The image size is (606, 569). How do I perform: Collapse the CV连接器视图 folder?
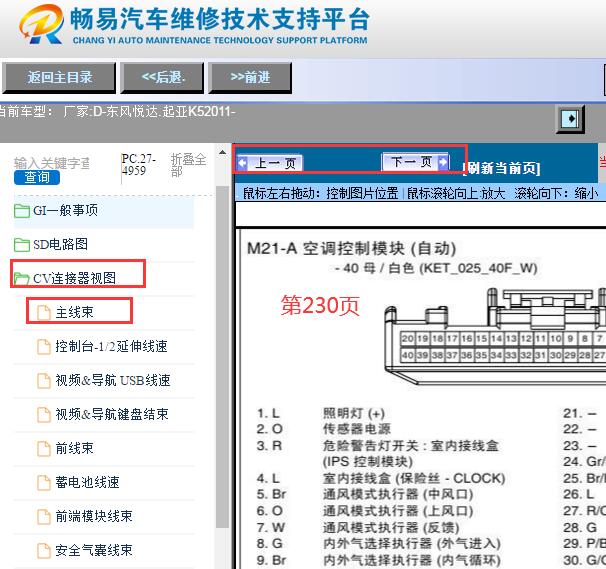point(74,278)
